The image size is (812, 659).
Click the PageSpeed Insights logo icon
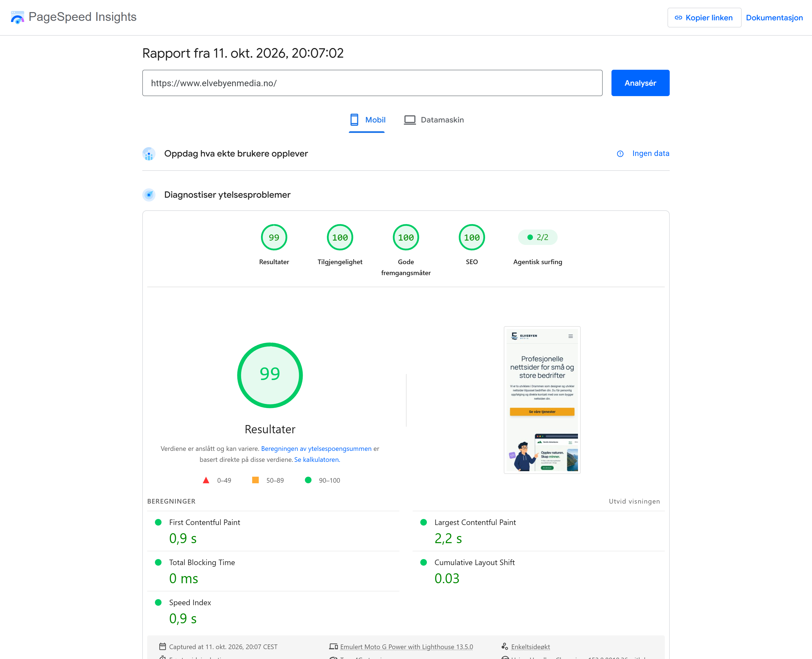coord(18,18)
